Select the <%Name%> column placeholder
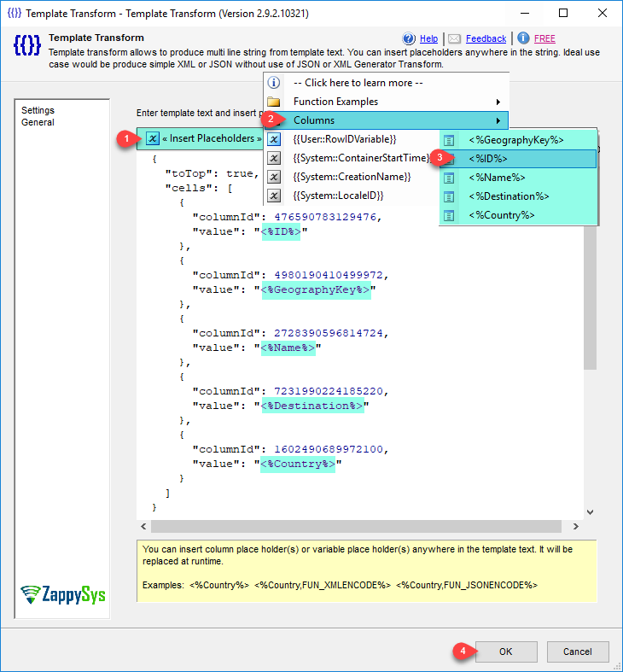Screen dimensions: 623x672 518,178
